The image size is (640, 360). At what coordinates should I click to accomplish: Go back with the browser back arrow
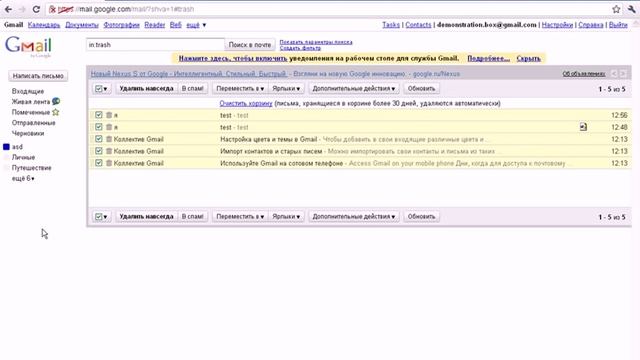click(8, 9)
